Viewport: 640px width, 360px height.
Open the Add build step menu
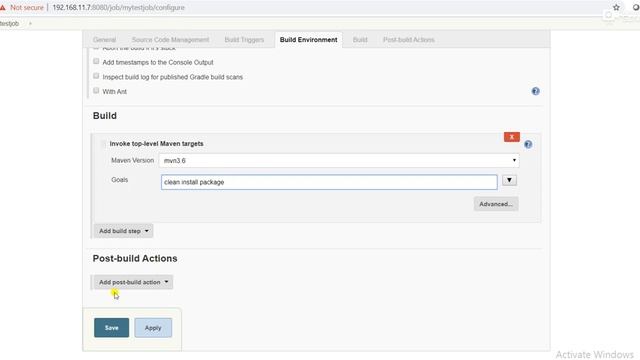(123, 231)
